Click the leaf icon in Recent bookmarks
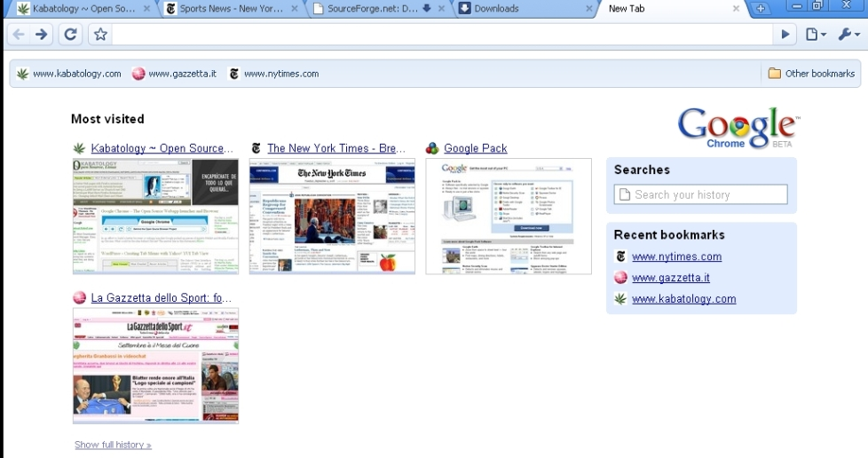This screenshot has height=458, width=868. coord(620,298)
